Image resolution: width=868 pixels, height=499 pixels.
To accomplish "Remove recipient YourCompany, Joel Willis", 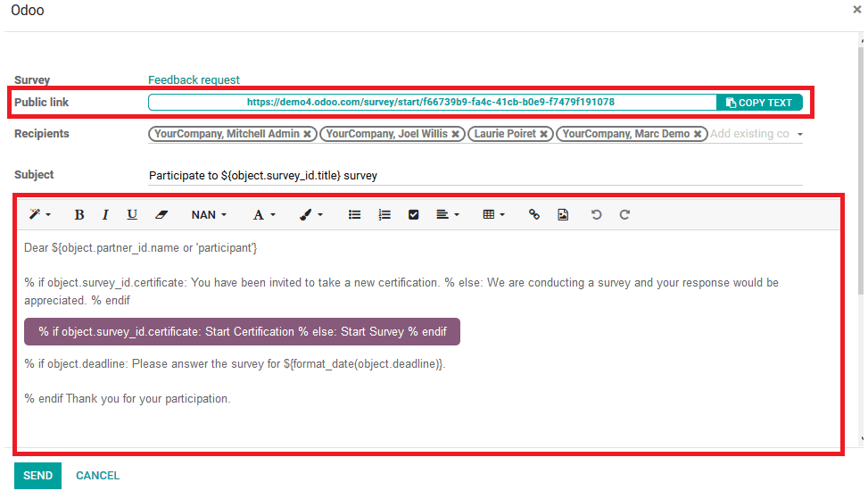I will 455,134.
